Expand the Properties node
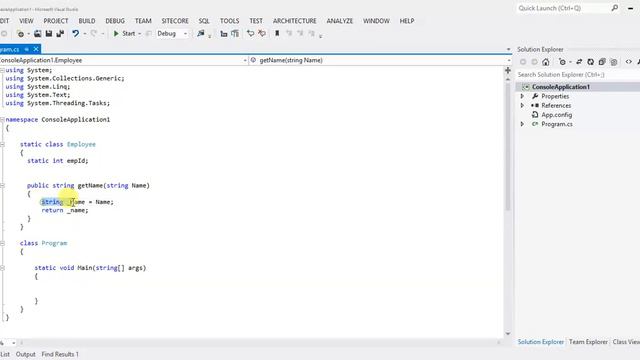Screen dimensions: 640x360 point(522,96)
